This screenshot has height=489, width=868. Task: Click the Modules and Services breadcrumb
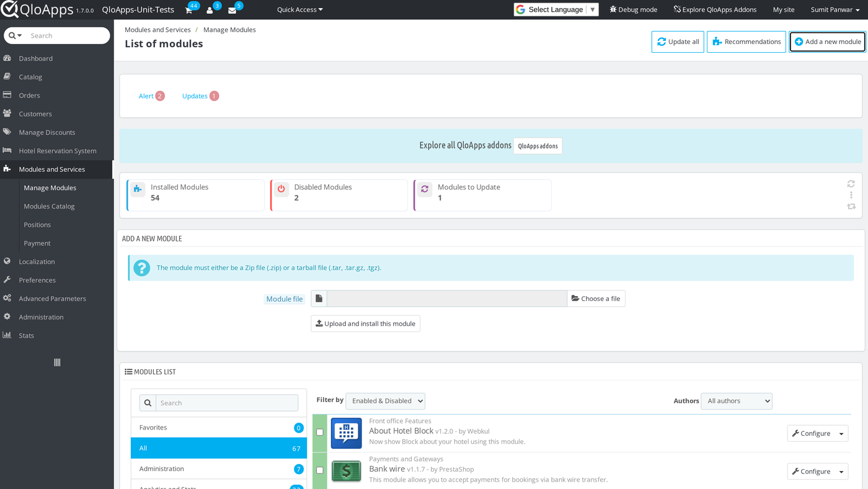157,30
